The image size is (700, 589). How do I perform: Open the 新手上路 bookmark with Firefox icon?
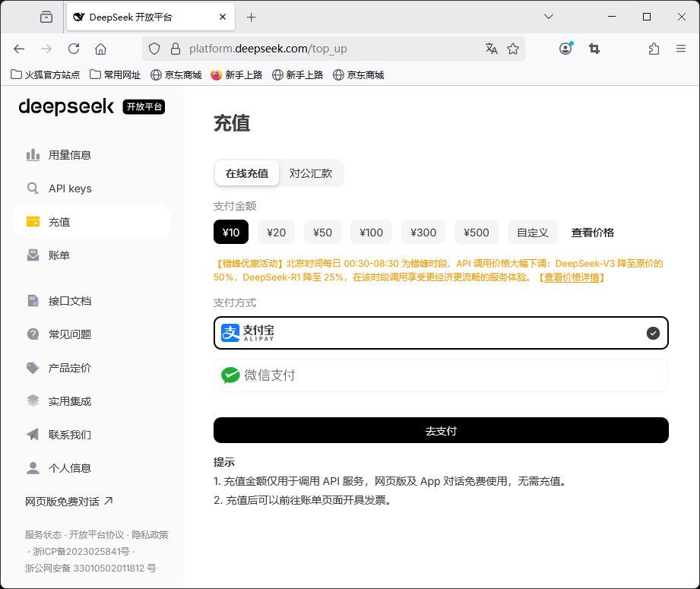click(236, 74)
